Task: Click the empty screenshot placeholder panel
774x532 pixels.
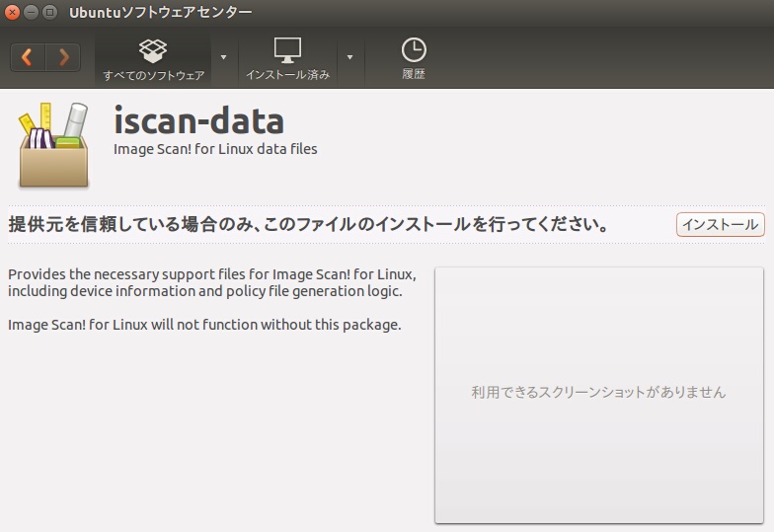Action: [x=598, y=395]
